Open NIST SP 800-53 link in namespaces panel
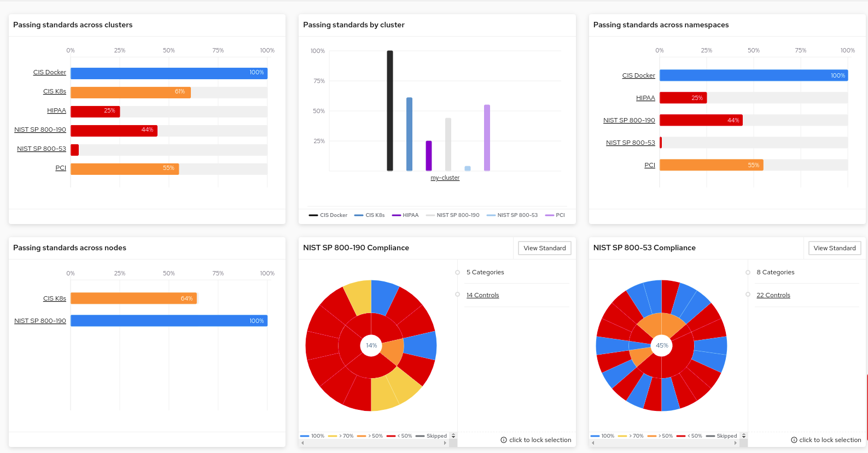 click(x=630, y=143)
